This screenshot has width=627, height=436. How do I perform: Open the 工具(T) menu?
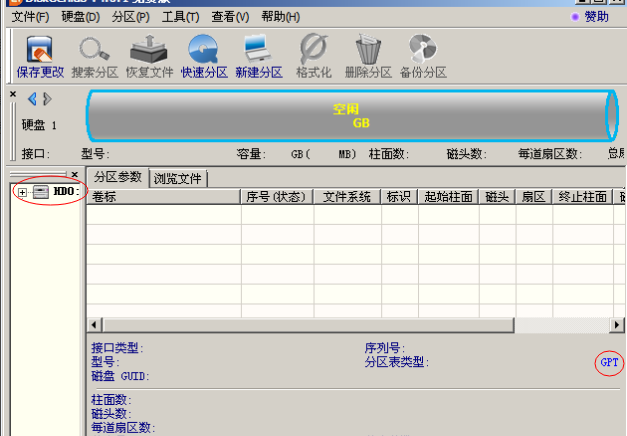181,17
